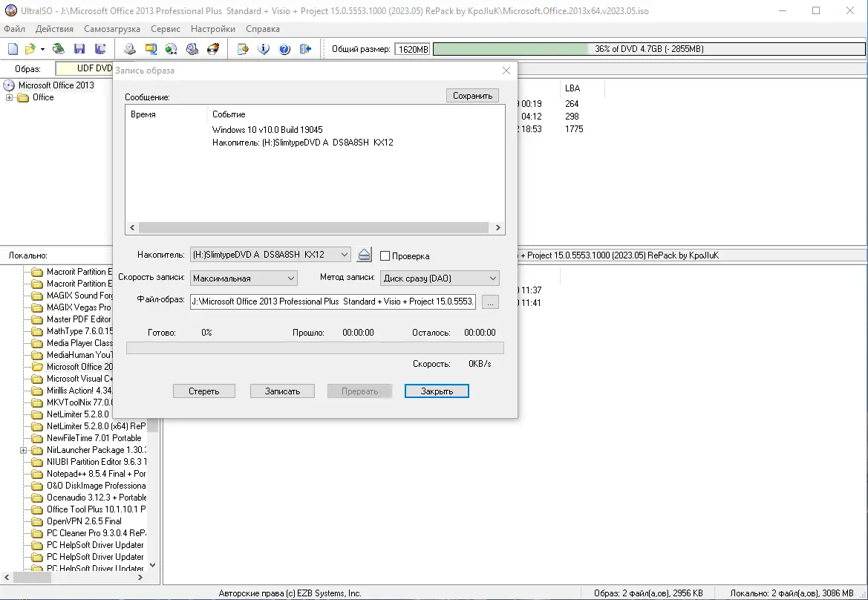
Task: Close the Запись образа dialog with X
Action: pyautogui.click(x=506, y=71)
